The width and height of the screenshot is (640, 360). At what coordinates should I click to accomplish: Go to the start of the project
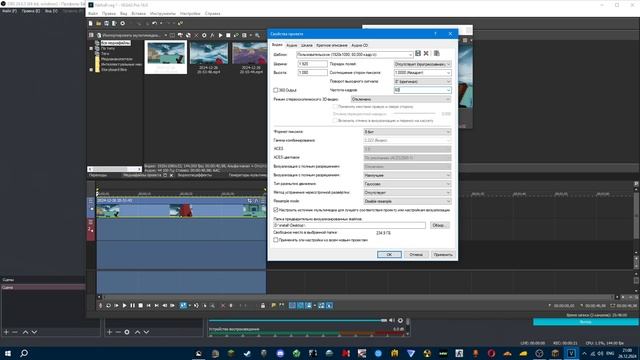149,305
